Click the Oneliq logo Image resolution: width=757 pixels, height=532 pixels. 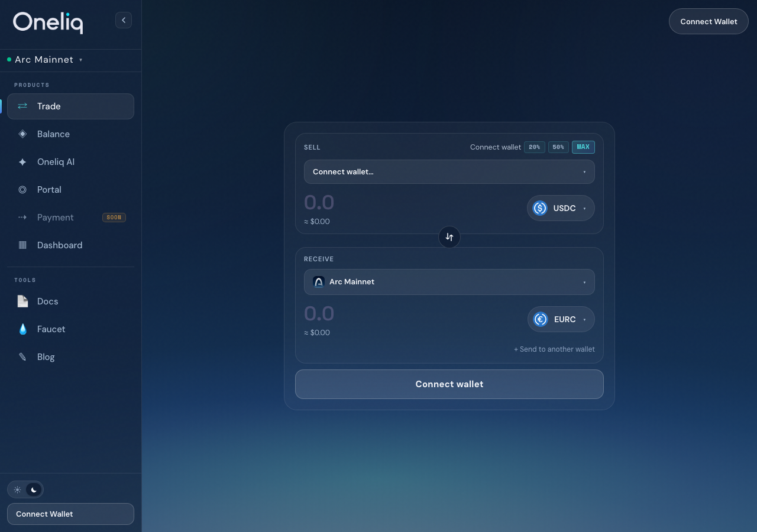[x=48, y=22]
